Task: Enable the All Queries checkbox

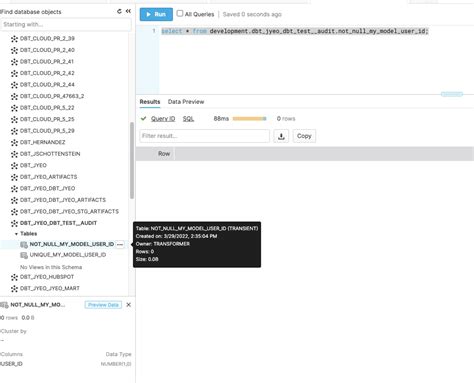Action: [x=180, y=13]
